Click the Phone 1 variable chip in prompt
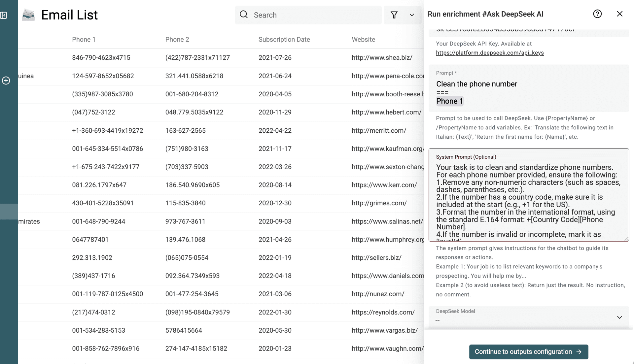The height and width of the screenshot is (364, 634). (x=449, y=101)
